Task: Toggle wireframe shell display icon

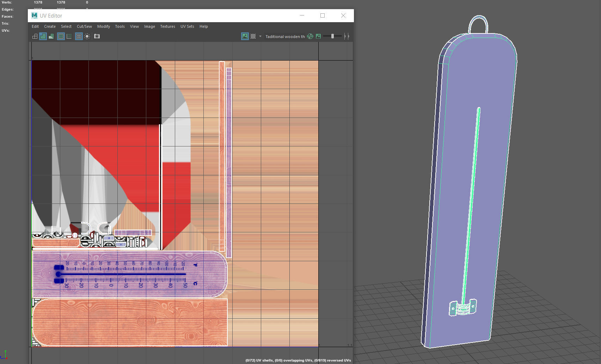Action: point(35,36)
